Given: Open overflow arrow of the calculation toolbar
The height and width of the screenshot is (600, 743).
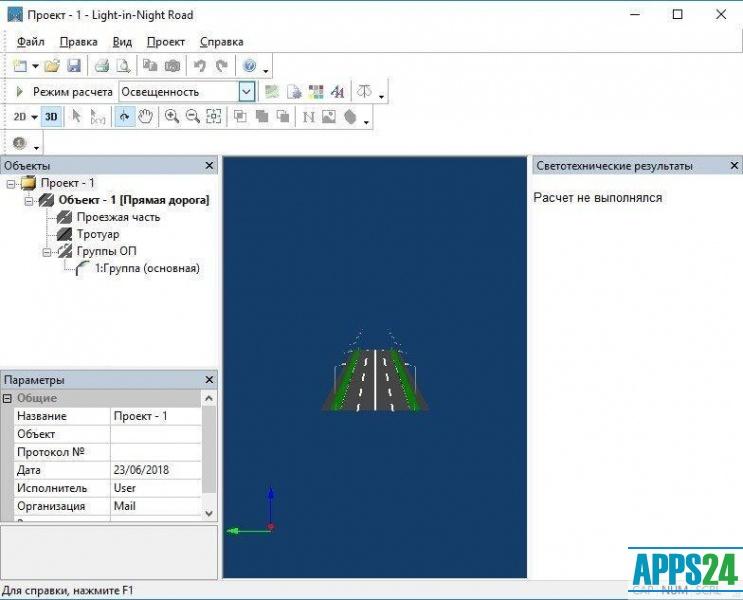Looking at the screenshot, I should pyautogui.click(x=381, y=97).
